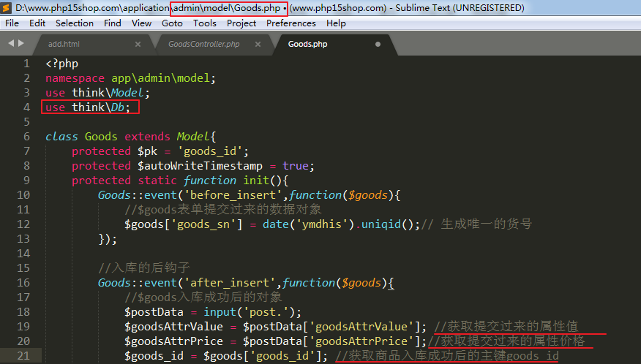Viewport: 641px width, 364px height.
Task: Open the Tools menu
Action: (205, 23)
